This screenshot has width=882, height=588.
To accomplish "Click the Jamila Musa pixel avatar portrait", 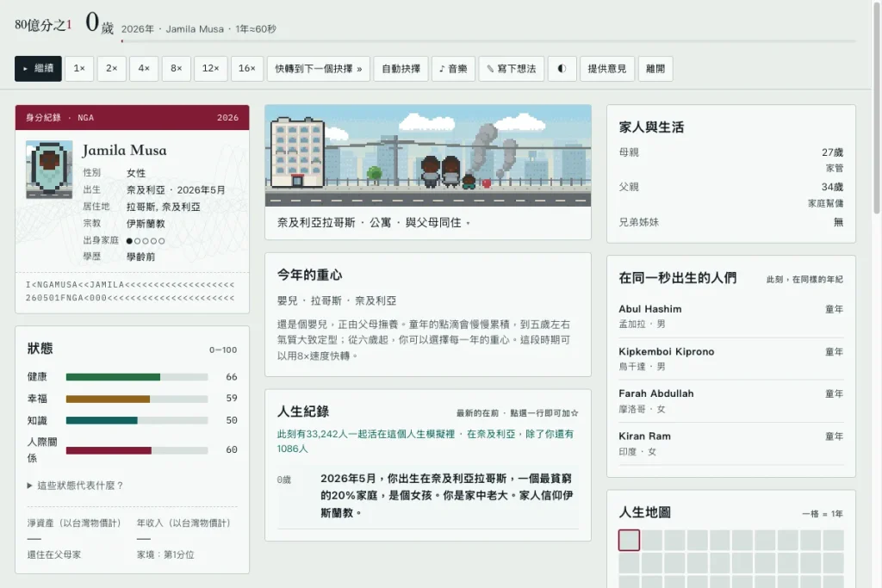I will (49, 170).
